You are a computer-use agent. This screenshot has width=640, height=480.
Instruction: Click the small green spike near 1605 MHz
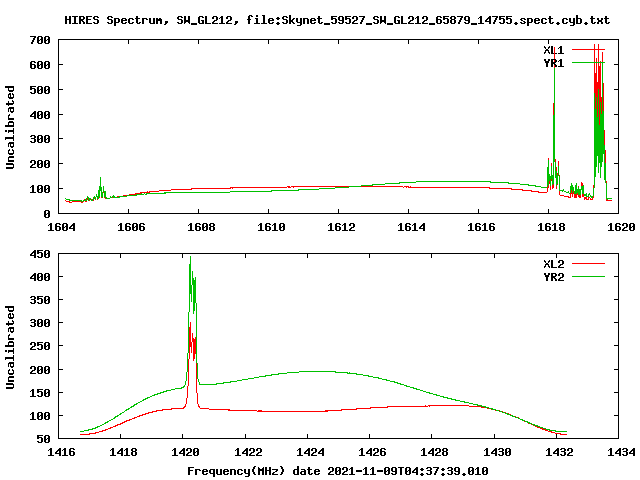pyautogui.click(x=101, y=188)
